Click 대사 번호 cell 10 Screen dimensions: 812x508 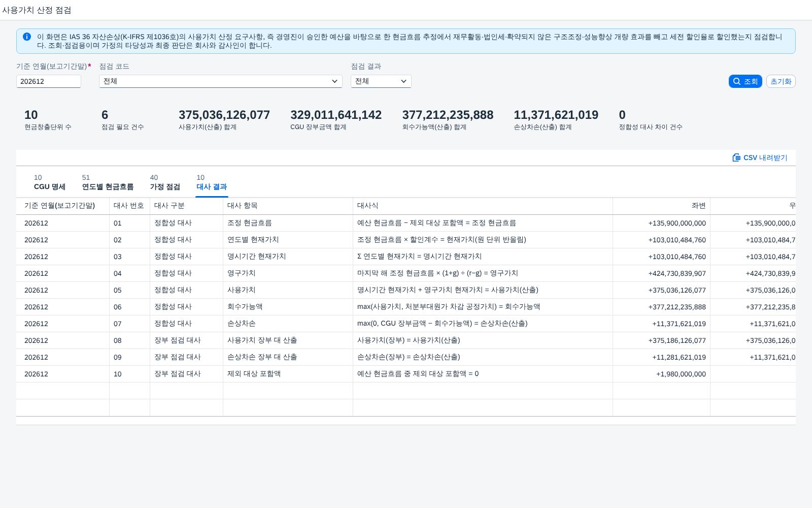click(129, 374)
